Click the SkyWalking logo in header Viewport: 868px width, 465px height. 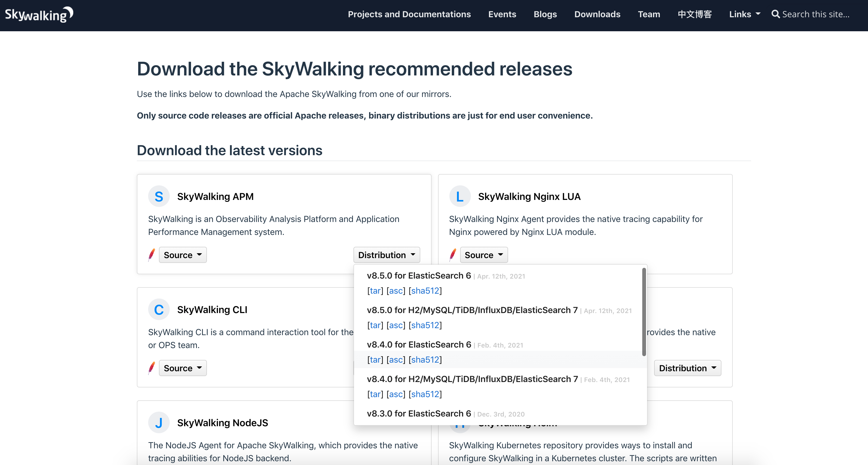pyautogui.click(x=39, y=15)
